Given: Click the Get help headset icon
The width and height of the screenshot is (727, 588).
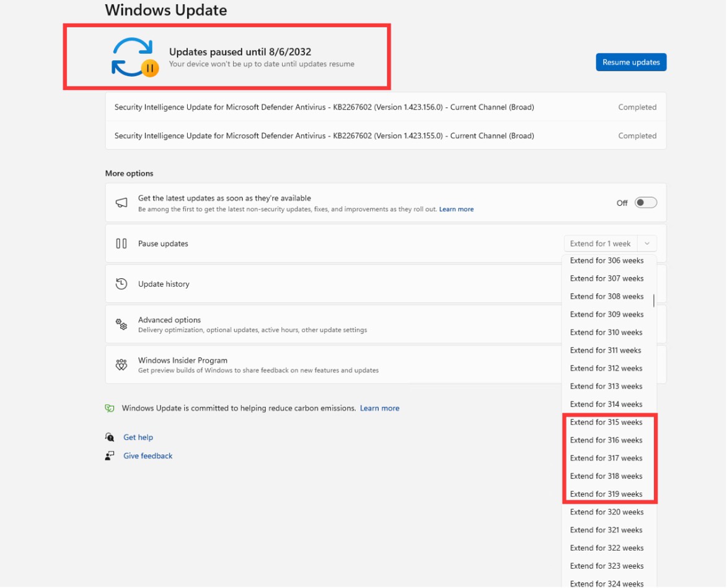Looking at the screenshot, I should [x=110, y=437].
